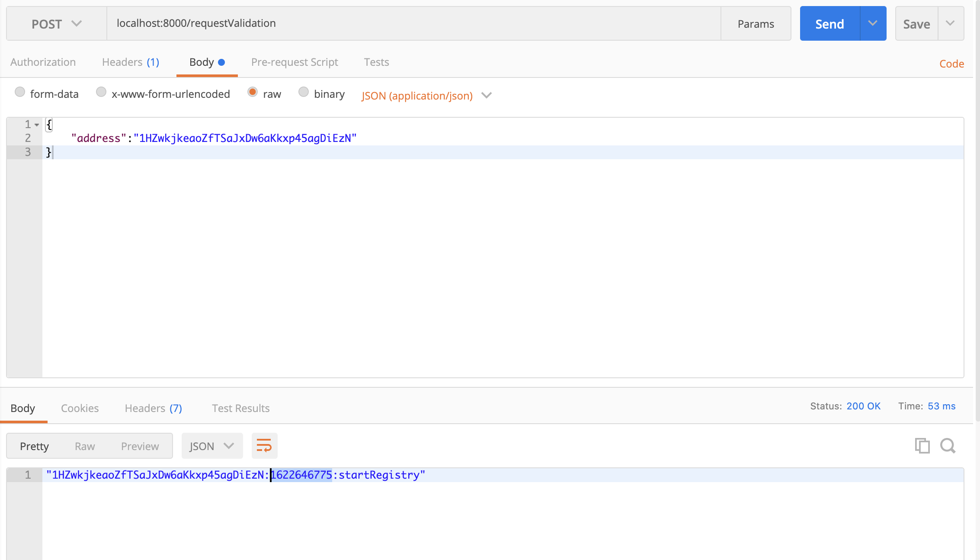Choose x-www-form-urlencoded body type
The height and width of the screenshot is (560, 980).
pos(101,92)
